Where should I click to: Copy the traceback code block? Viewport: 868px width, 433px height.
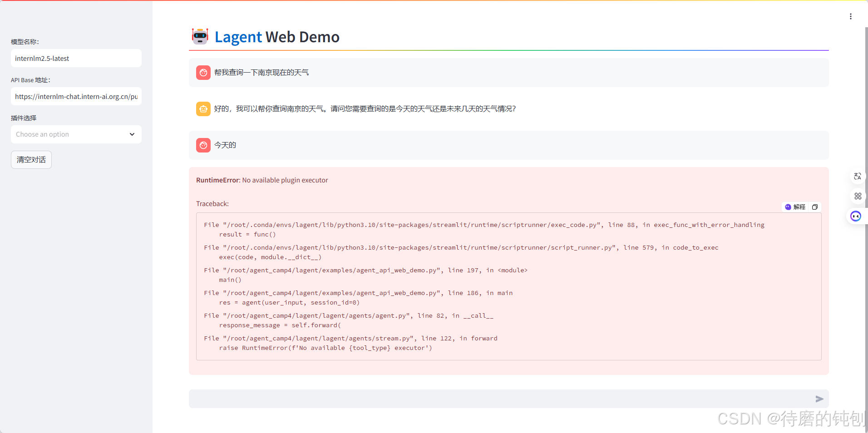[815, 207]
